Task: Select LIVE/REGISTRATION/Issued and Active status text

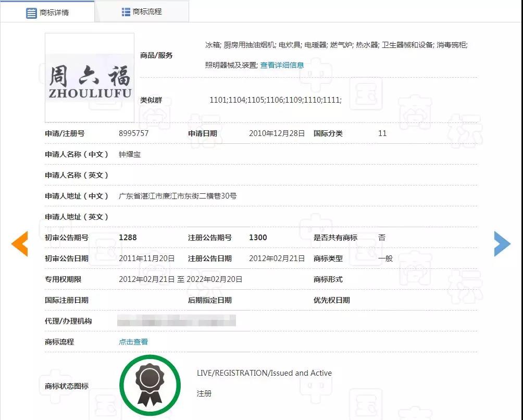Action: (264, 373)
